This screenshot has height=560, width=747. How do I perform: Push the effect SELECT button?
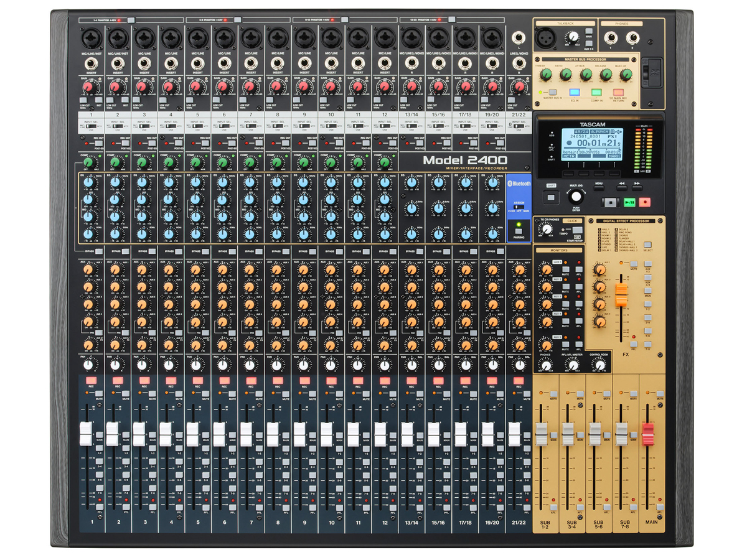coord(648,245)
